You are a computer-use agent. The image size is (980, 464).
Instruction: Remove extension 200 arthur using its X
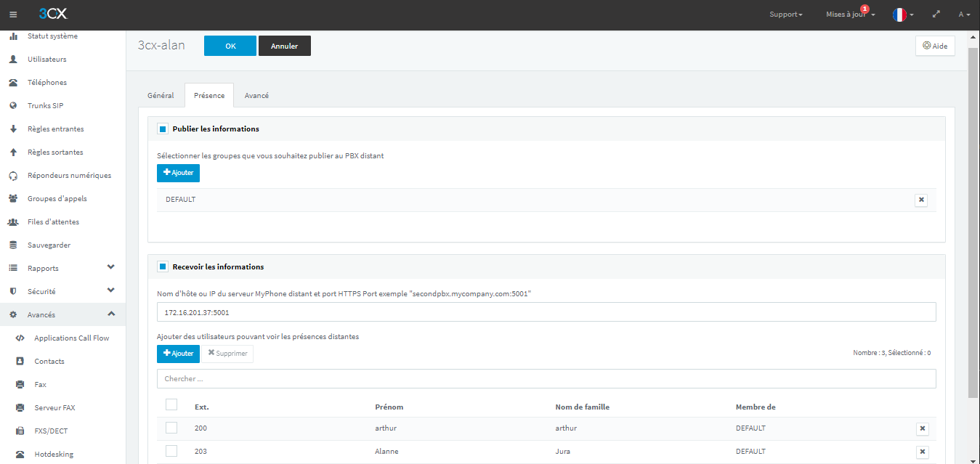pos(923,429)
